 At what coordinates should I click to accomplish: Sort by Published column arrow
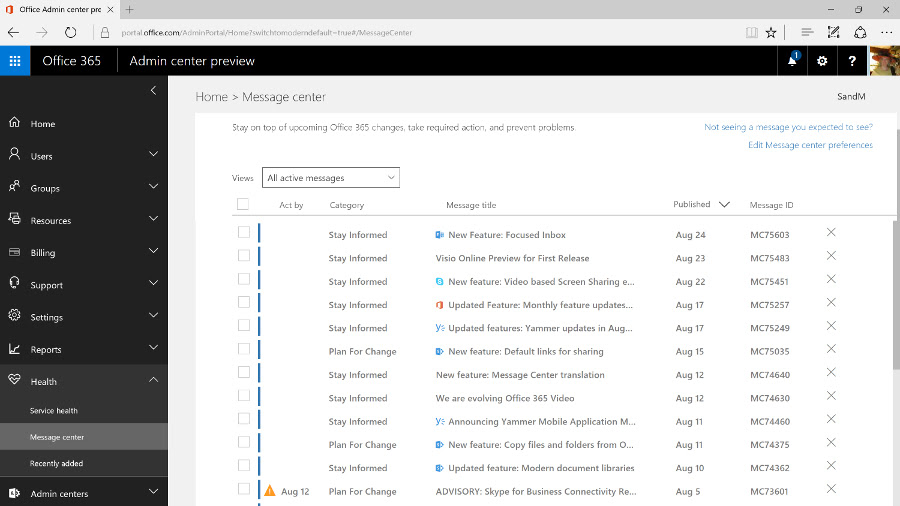tap(724, 204)
